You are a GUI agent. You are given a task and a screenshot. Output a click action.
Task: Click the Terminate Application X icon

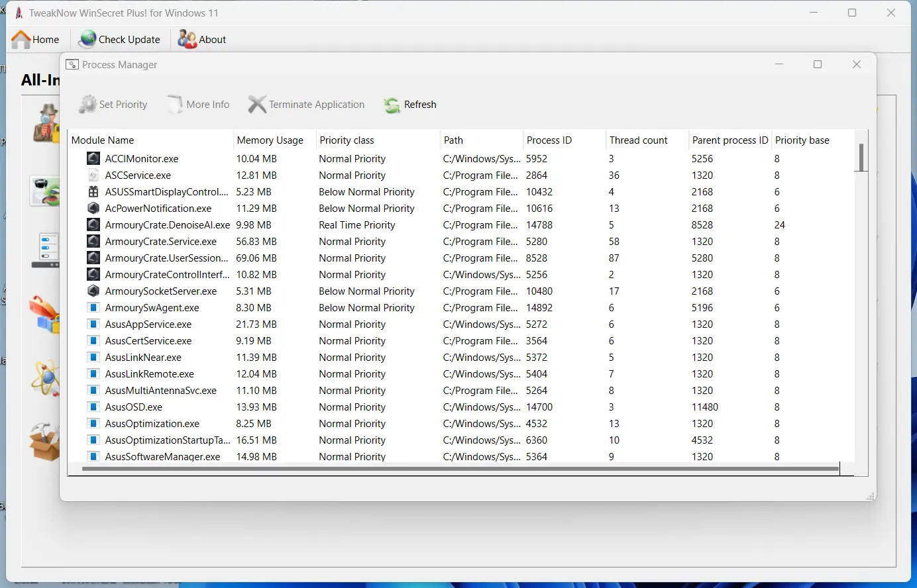pyautogui.click(x=257, y=104)
